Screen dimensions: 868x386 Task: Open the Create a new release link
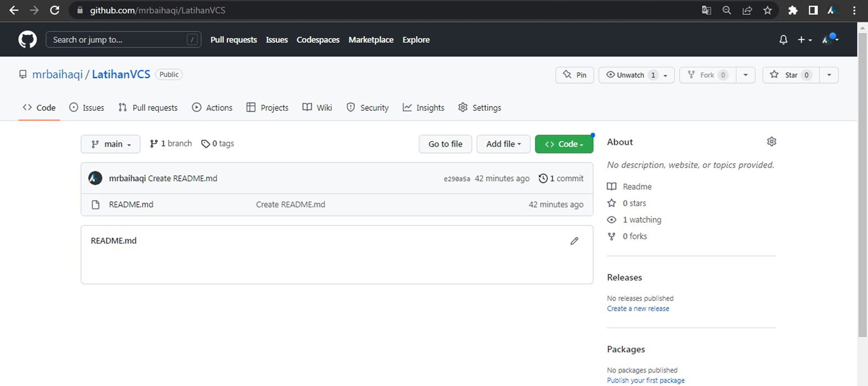coord(638,308)
